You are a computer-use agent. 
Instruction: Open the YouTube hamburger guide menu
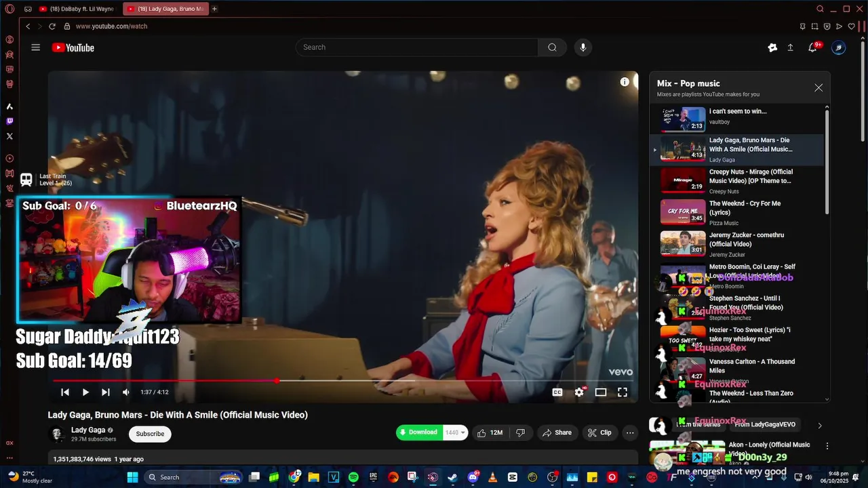[36, 47]
